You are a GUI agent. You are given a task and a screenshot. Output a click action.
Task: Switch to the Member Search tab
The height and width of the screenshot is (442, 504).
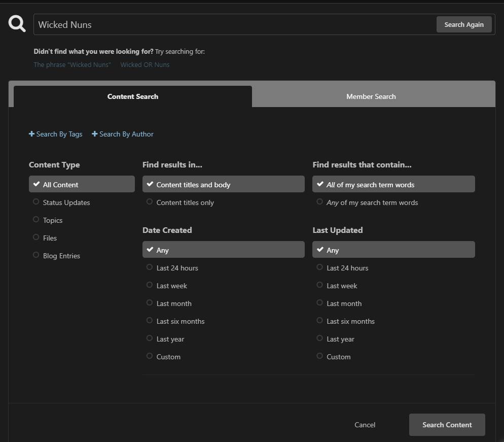[371, 96]
